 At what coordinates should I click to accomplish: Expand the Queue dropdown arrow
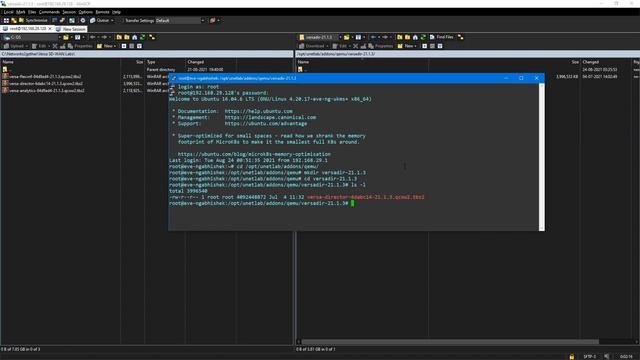[112, 20]
